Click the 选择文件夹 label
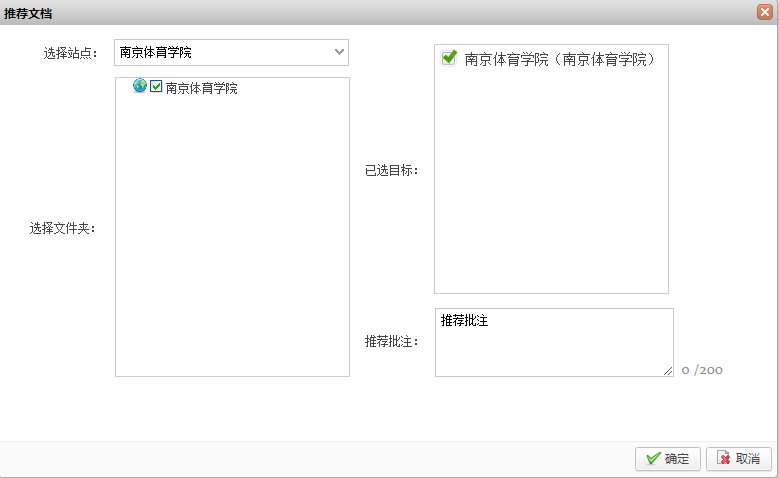 [63, 228]
